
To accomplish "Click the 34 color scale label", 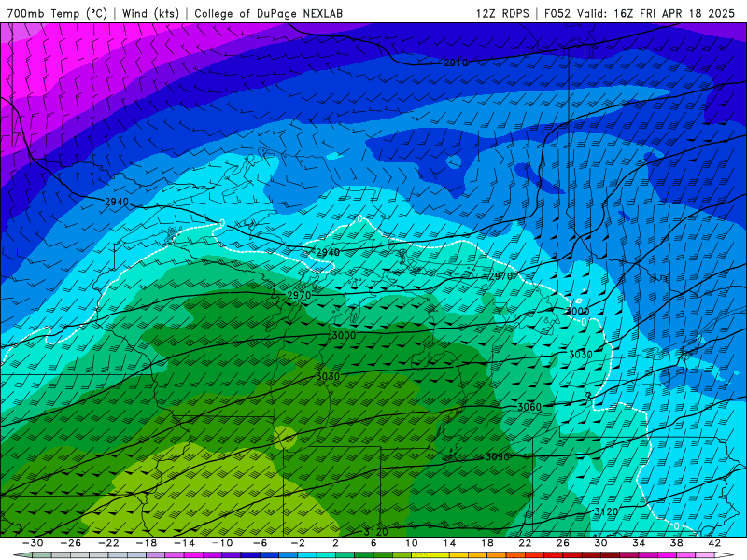I will 639,543.
